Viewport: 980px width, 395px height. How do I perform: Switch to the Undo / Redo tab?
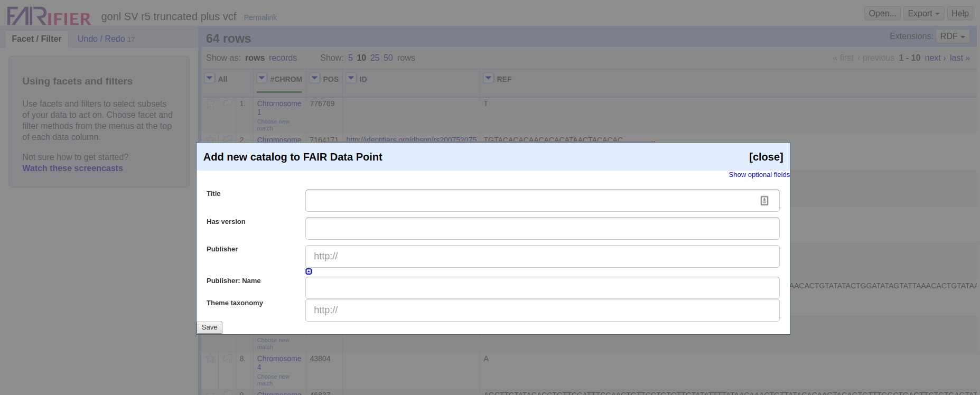click(x=106, y=39)
